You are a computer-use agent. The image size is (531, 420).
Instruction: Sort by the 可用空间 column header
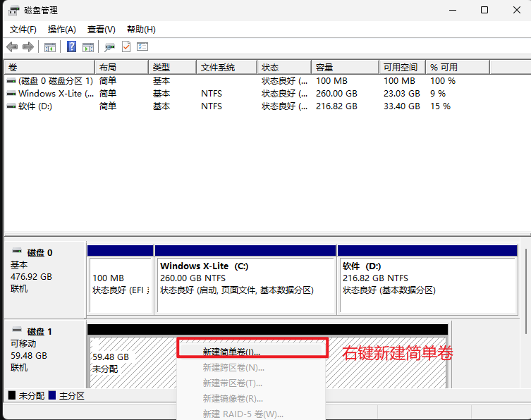(x=403, y=68)
